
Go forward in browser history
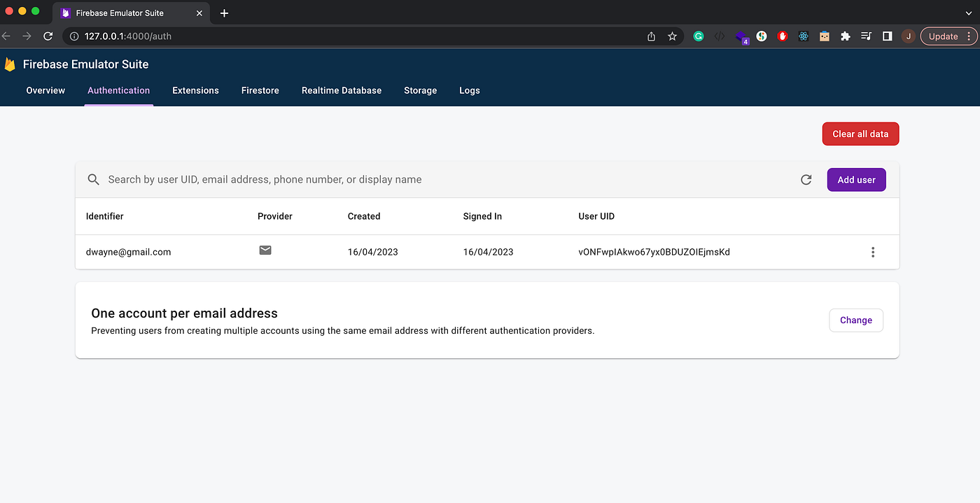[27, 36]
